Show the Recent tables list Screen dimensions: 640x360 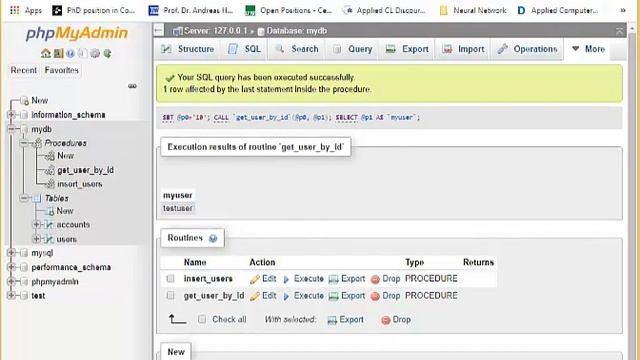point(24,70)
